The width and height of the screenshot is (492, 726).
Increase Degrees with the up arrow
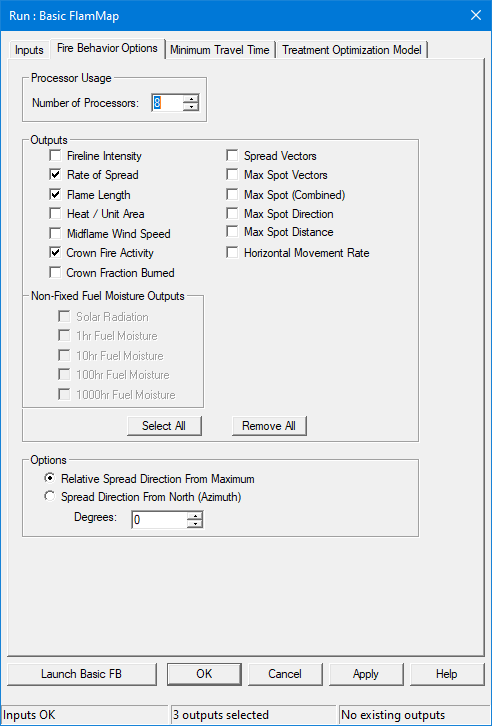click(195, 516)
